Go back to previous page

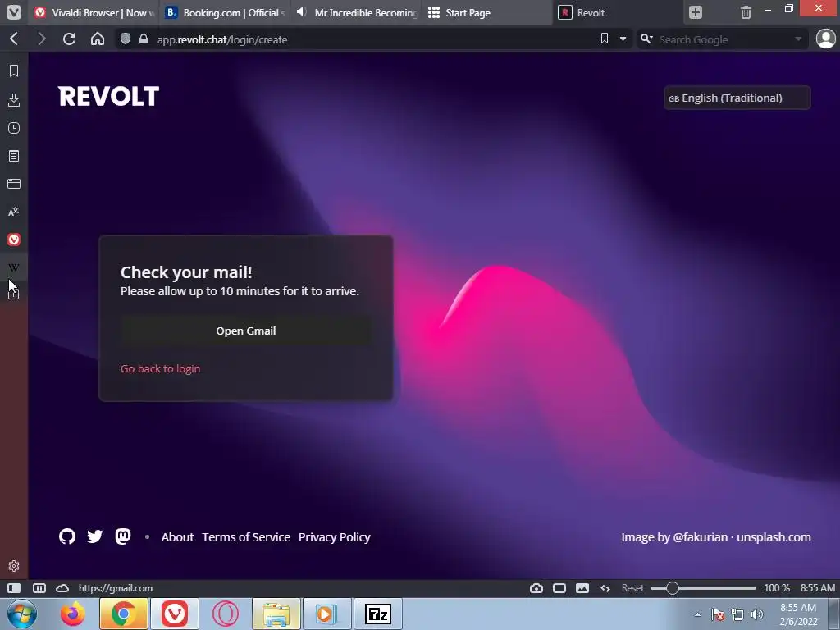click(x=15, y=39)
